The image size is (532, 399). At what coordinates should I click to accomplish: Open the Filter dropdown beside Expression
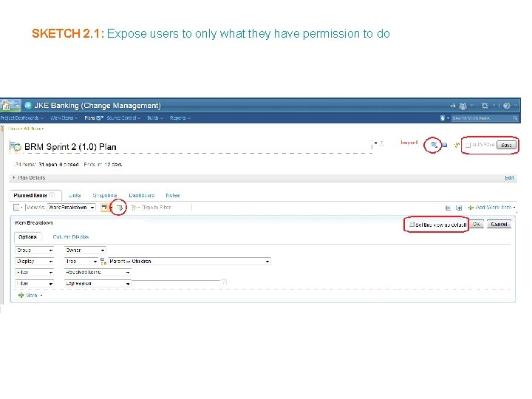(x=34, y=283)
